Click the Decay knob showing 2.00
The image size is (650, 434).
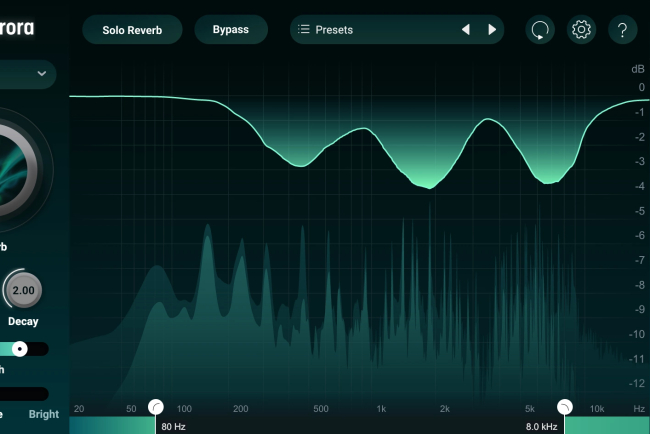pos(23,290)
